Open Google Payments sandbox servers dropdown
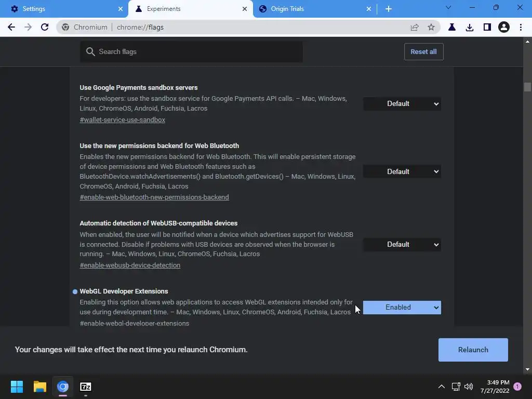Image resolution: width=532 pixels, height=399 pixels. (402, 104)
